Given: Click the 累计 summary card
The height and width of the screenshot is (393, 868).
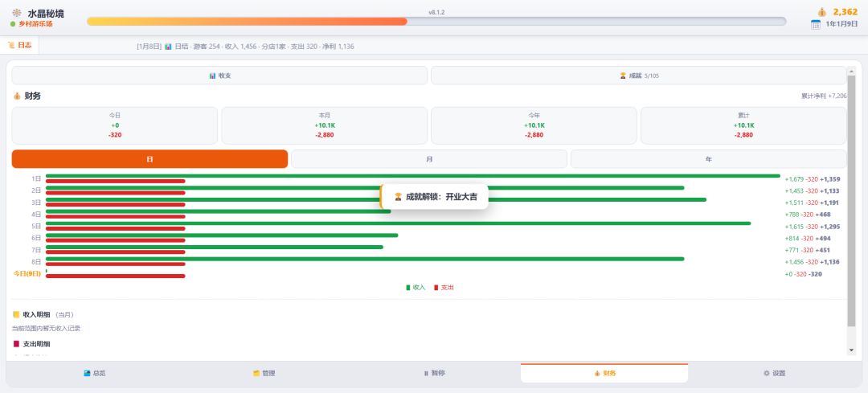Looking at the screenshot, I should click(x=744, y=125).
